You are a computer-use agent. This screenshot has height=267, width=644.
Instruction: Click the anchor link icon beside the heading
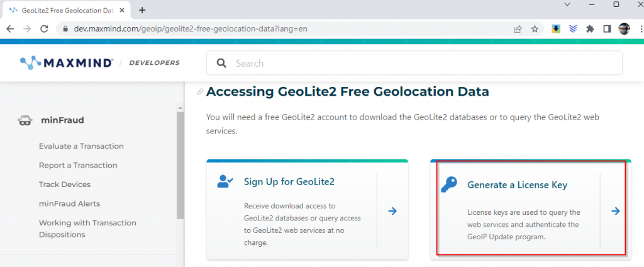200,92
